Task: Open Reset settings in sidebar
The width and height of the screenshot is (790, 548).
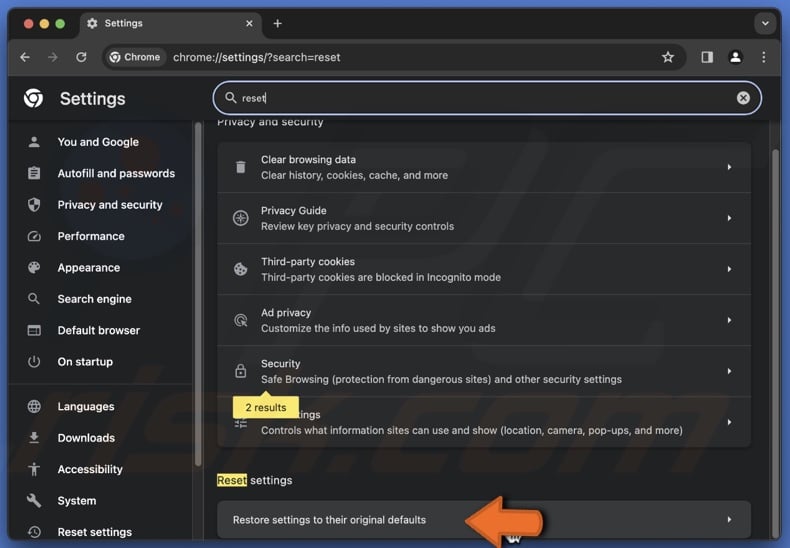Action: coord(95,532)
